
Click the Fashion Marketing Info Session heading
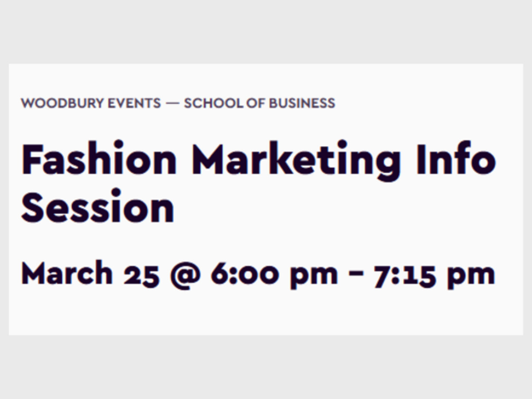click(x=258, y=183)
